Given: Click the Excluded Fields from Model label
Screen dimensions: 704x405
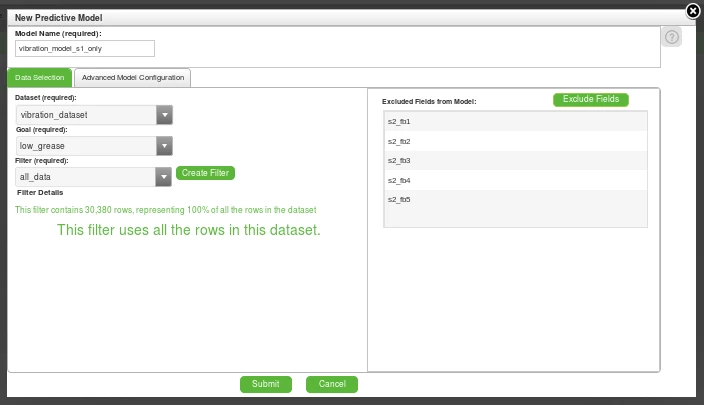Looking at the screenshot, I should [429, 101].
